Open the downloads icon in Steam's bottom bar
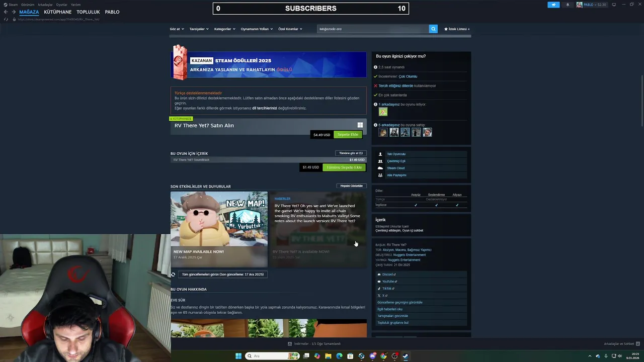 click(290, 344)
